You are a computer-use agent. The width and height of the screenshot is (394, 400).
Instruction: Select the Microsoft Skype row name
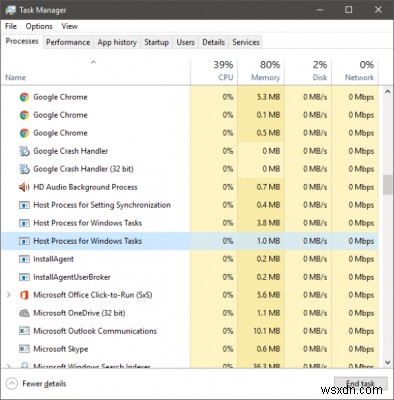pyautogui.click(x=61, y=349)
